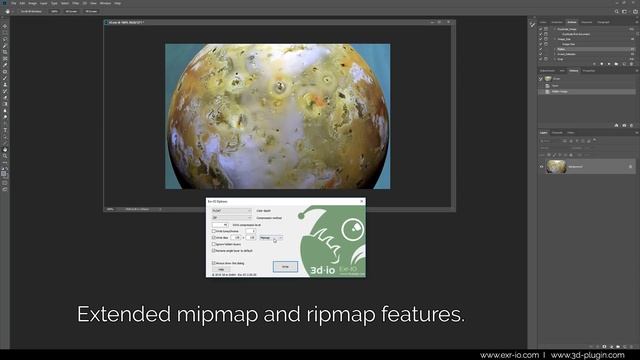This screenshot has width=640, height=360.
Task: Click Background layer thumbnail
Action: 556,167
